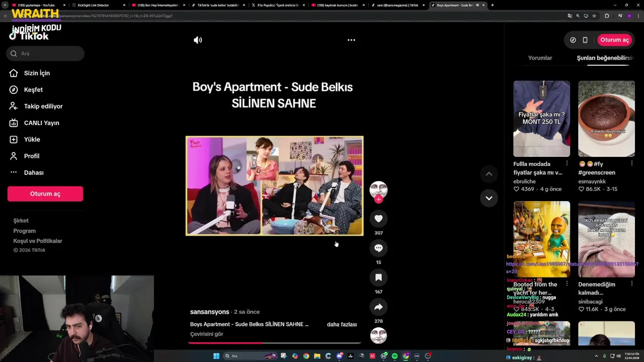Go to next video down arrow
Image resolution: width=644 pixels, height=362 pixels.
point(489,198)
